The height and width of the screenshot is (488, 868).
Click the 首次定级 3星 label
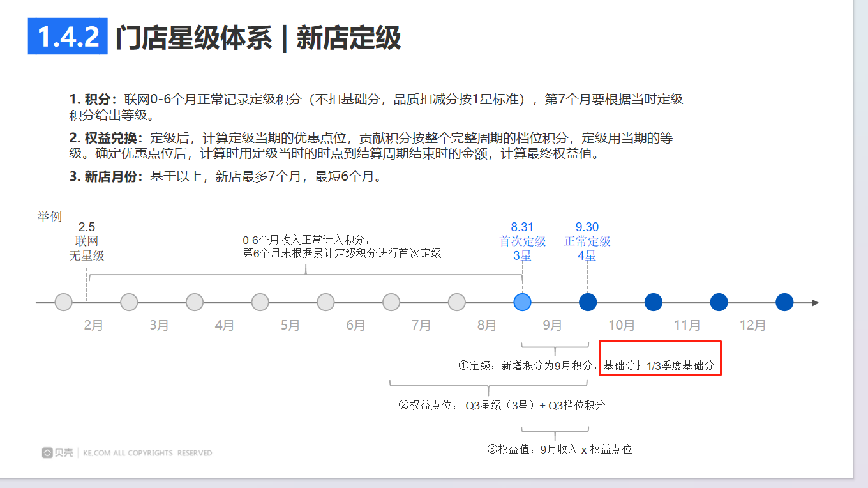point(522,248)
